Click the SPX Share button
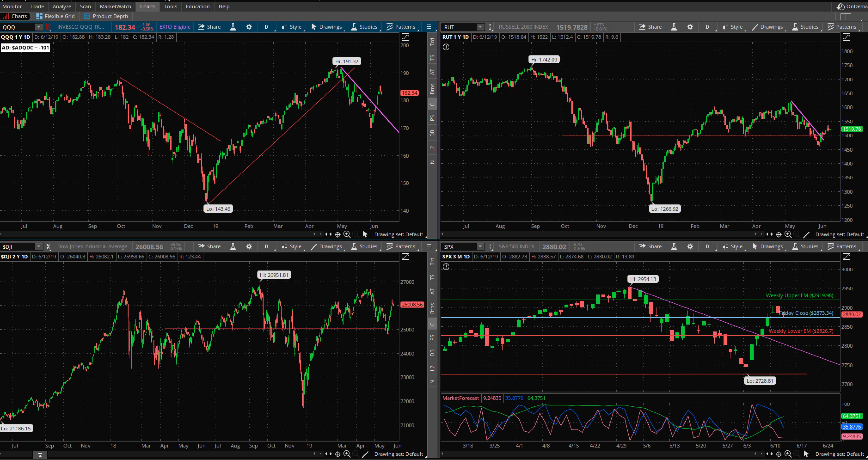 (x=650, y=247)
